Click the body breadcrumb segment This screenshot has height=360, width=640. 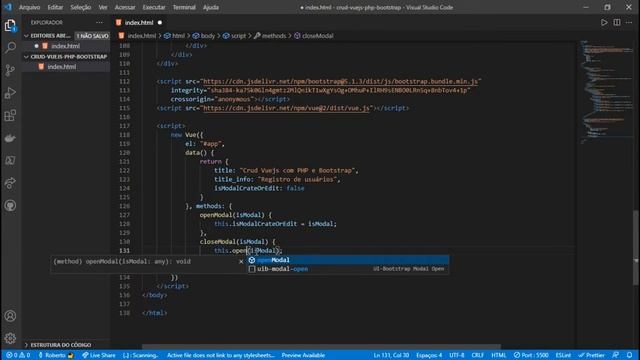(204, 36)
